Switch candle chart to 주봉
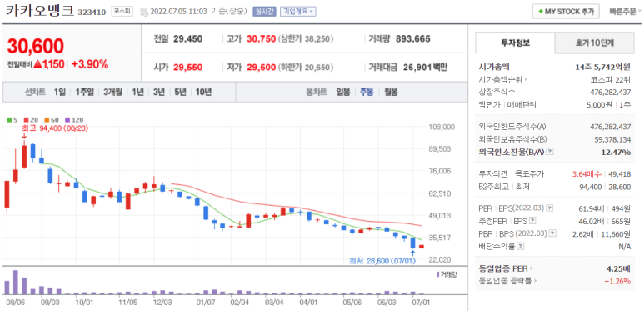 (367, 92)
